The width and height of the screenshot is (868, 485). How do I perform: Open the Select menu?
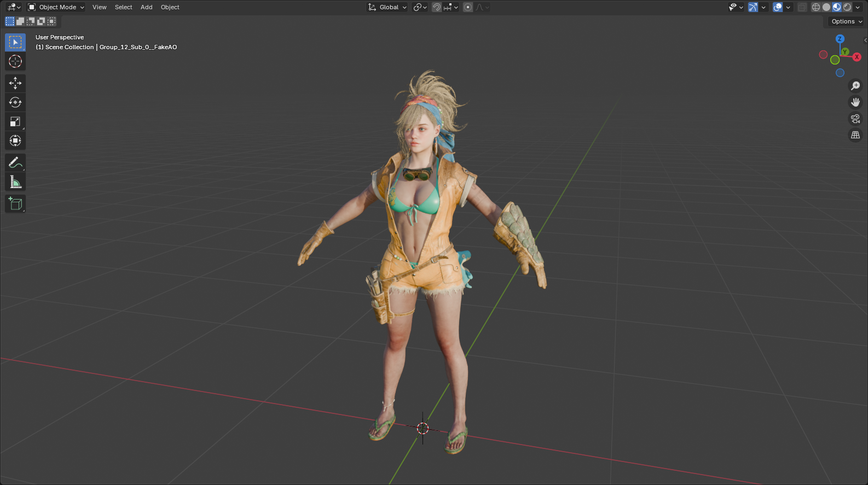click(124, 7)
